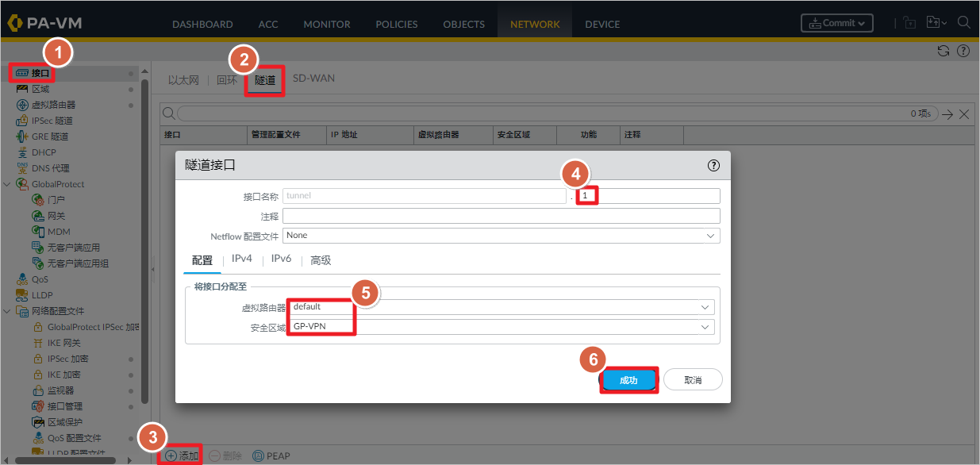Collapse the GlobalProtect tree node
980x465 pixels.
click(7, 184)
